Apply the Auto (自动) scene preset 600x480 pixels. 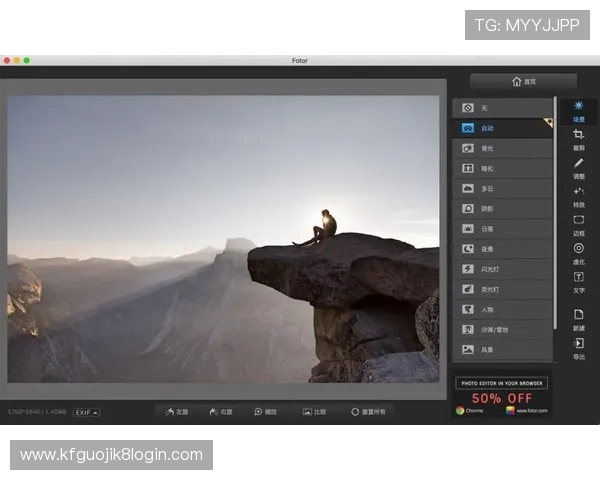[x=502, y=128]
